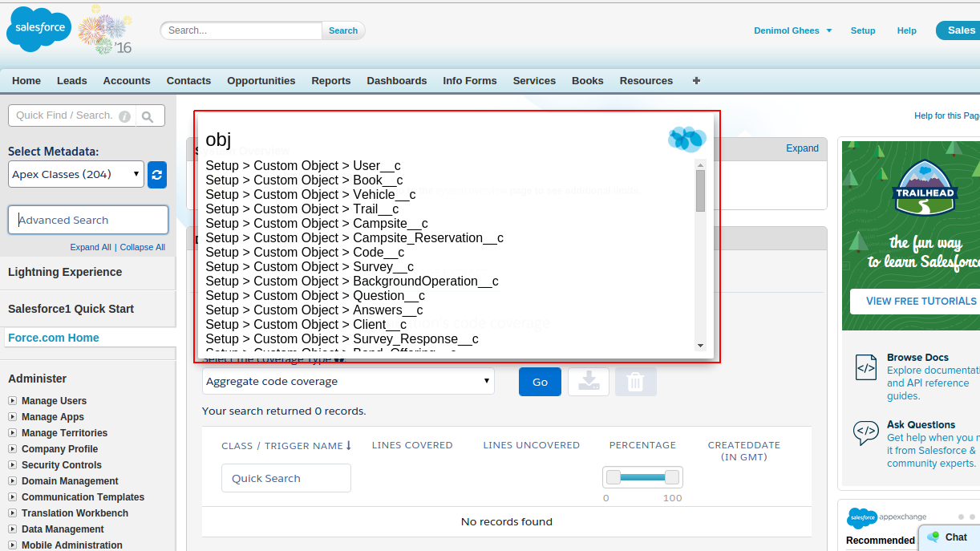The image size is (980, 551).
Task: Click the Trailhead badge logo
Action: [926, 188]
